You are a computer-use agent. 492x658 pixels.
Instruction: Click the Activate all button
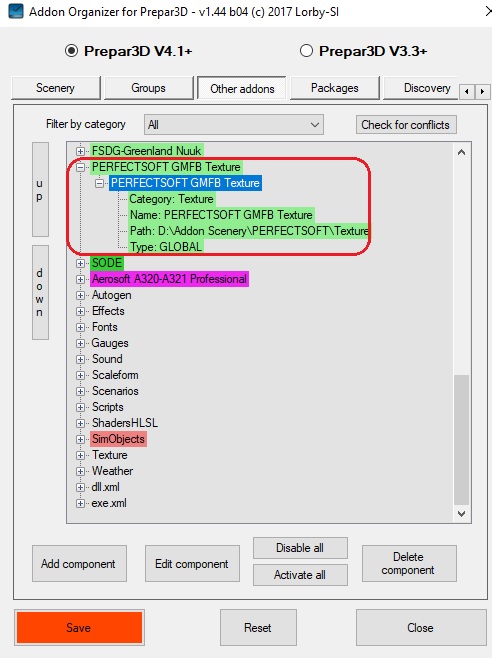point(300,575)
